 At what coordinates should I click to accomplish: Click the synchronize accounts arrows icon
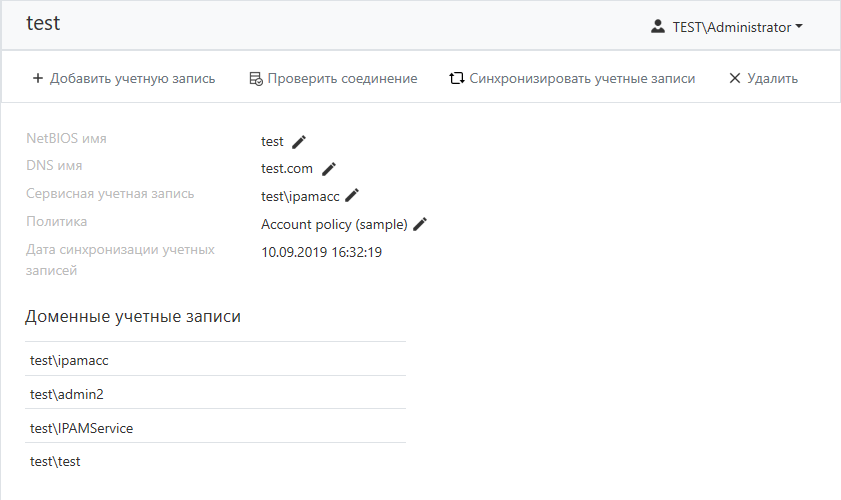(457, 78)
